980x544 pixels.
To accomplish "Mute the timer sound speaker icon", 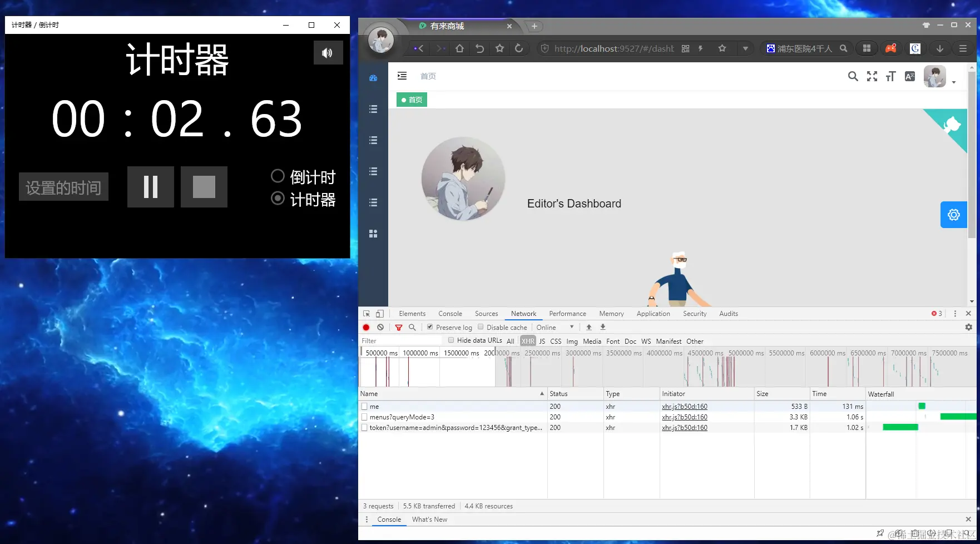I will (x=328, y=53).
